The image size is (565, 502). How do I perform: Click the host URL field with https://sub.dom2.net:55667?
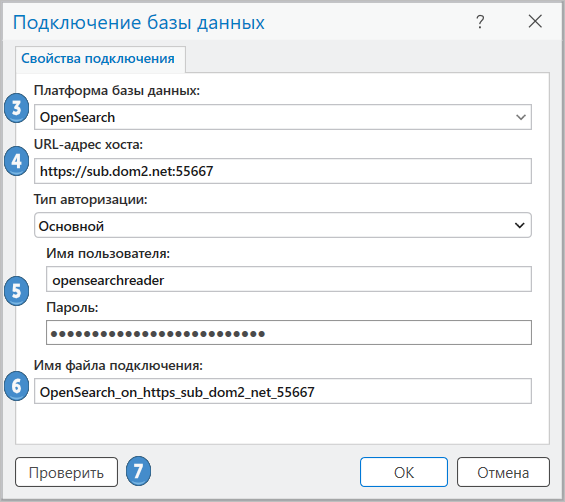click(282, 171)
